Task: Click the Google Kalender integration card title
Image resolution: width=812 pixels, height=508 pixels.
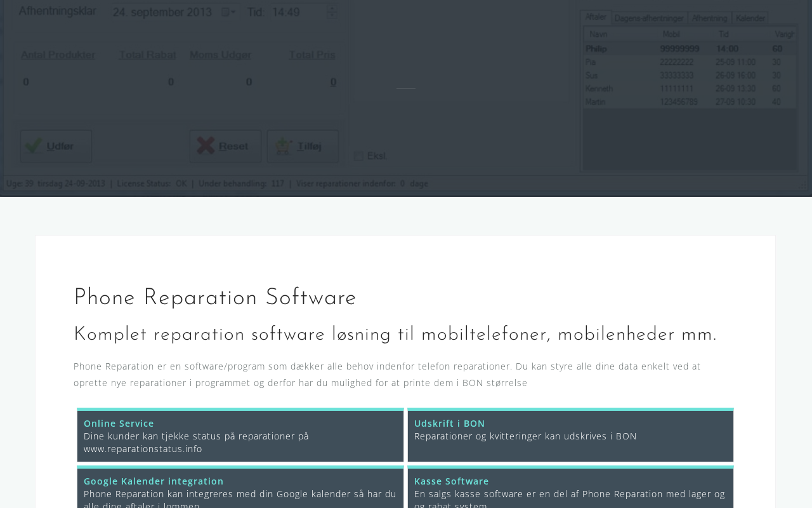Action: pos(154,481)
